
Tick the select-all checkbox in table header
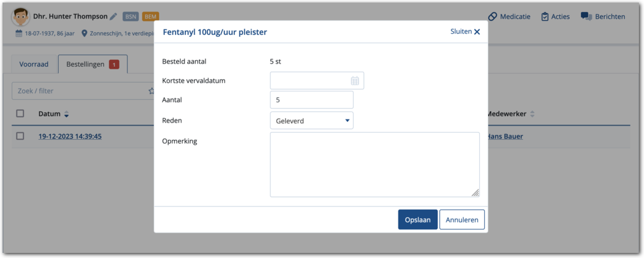[20, 114]
